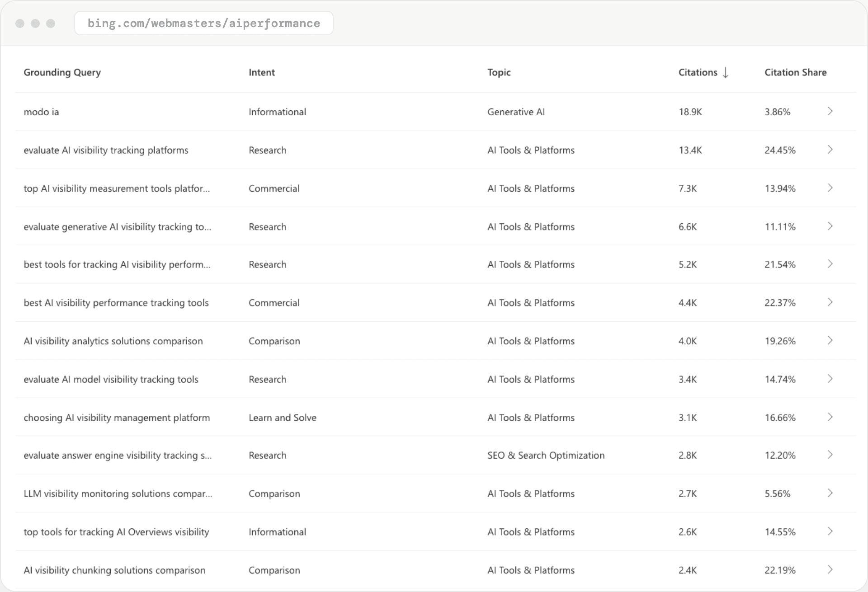Screen dimensions: 868x592
Task: Click the browser address bar URL
Action: coord(204,23)
